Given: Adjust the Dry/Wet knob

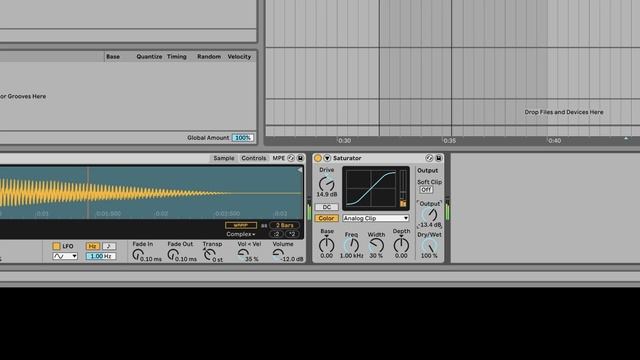Looking at the screenshot, I should pyautogui.click(x=429, y=246).
